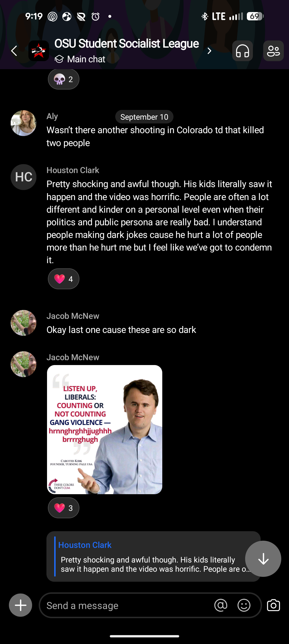Open the OSU Student Socialist League title
Viewport: 289px width, 644px height.
click(126, 44)
